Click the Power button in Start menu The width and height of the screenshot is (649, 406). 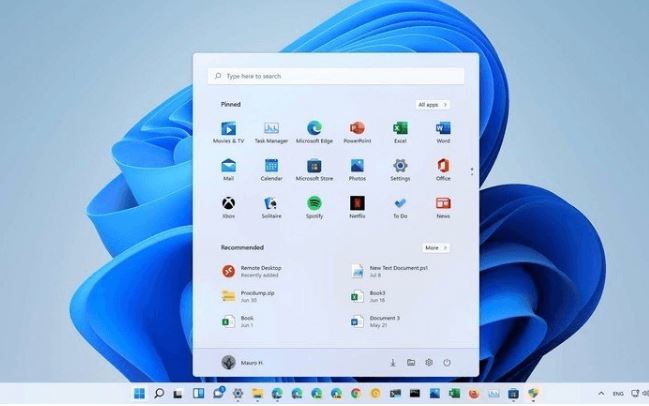click(447, 363)
